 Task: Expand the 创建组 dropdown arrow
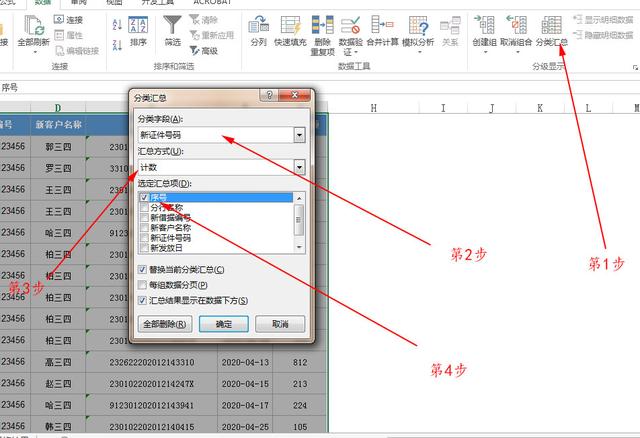(486, 52)
